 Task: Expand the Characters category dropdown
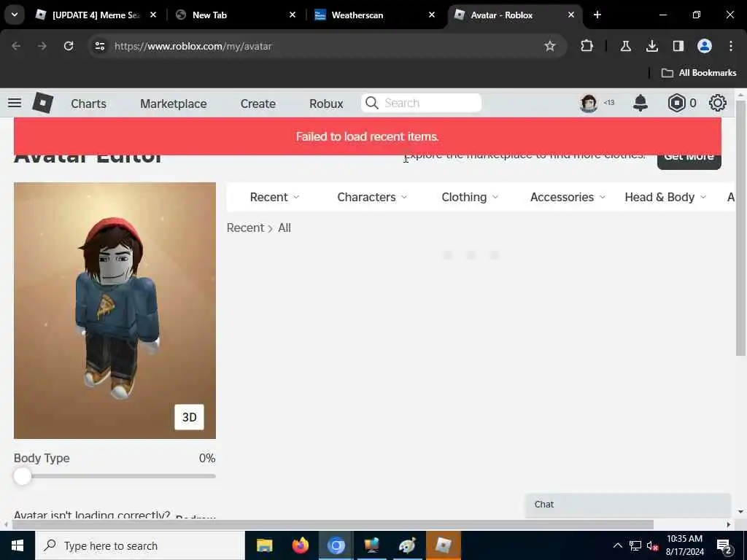[372, 197]
